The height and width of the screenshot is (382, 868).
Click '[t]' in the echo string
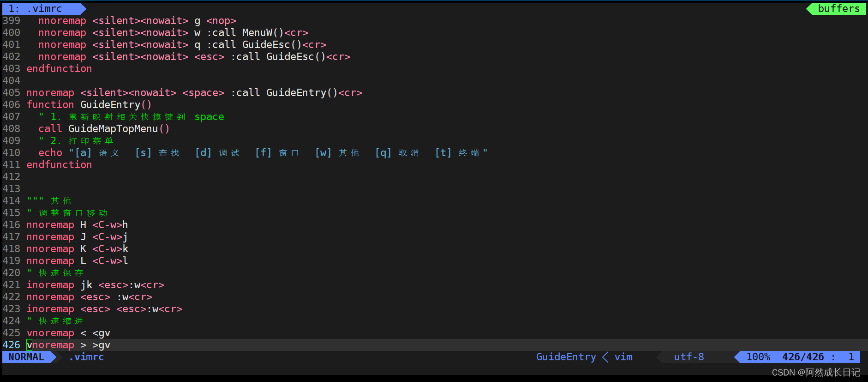443,153
